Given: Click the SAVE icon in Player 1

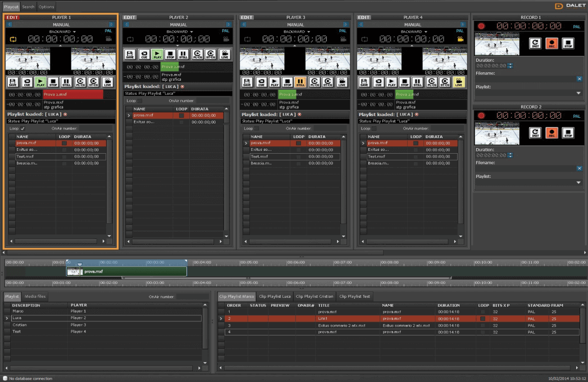Looking at the screenshot, I should [13, 82].
